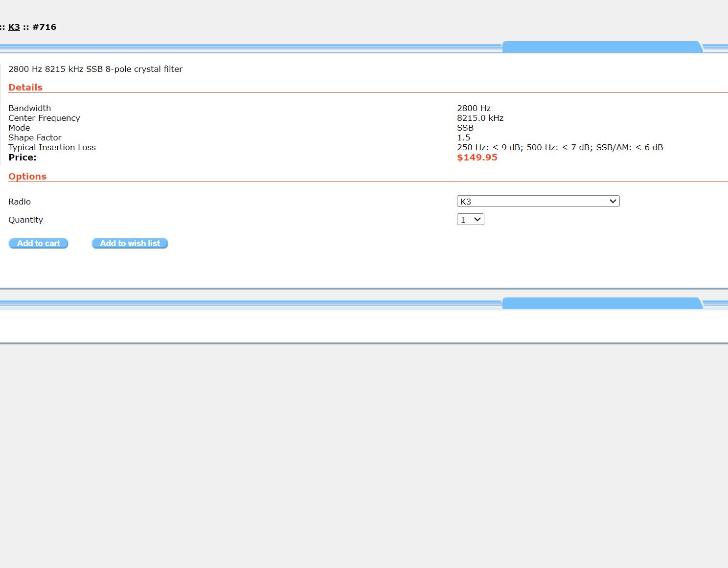Click the Typical Insertion Loss label
Screen dimensions: 728x568
click(x=52, y=147)
